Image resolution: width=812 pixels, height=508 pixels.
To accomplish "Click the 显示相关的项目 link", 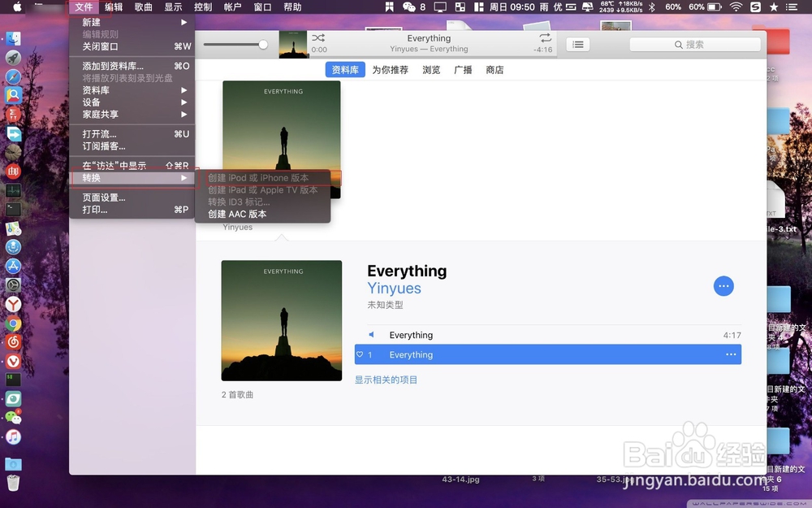I will pos(386,380).
